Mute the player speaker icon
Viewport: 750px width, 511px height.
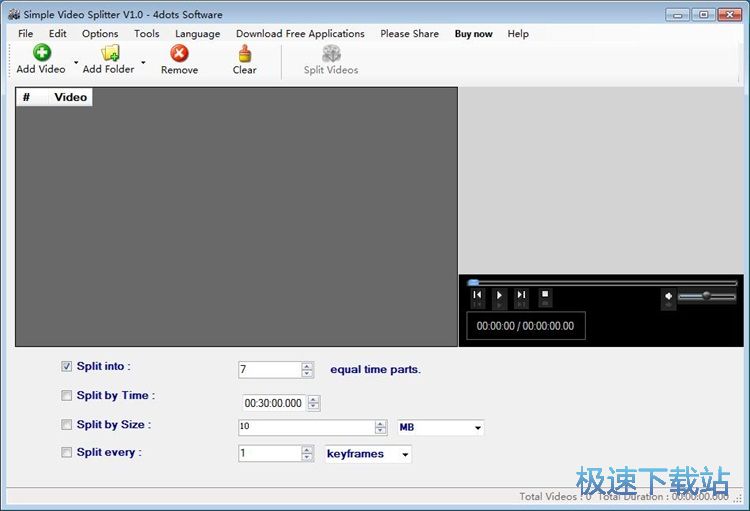pyautogui.click(x=668, y=296)
